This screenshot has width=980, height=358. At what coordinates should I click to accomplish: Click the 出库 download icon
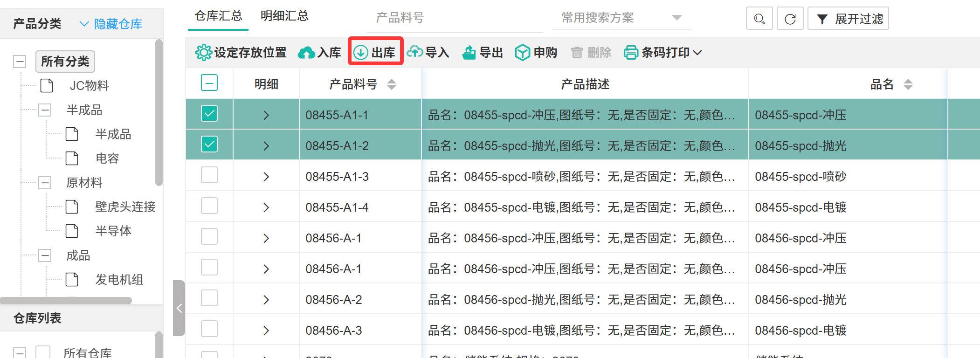tap(360, 53)
